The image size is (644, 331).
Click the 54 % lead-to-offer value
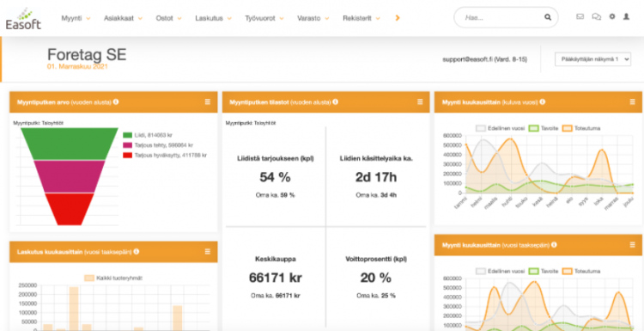point(275,177)
